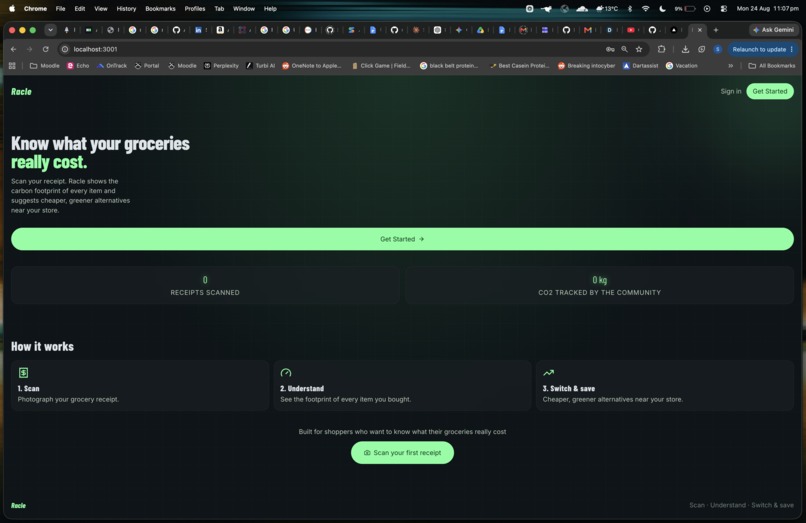Screen dimensions: 806x523
Task: Click the wide Get Started button with arrow
Action: coord(402,239)
